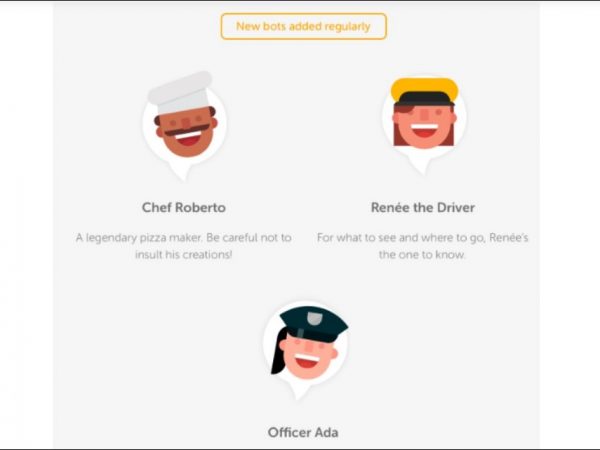Click Chef Roberto's white chef hat
The width and height of the screenshot is (600, 450).
[x=180, y=92]
